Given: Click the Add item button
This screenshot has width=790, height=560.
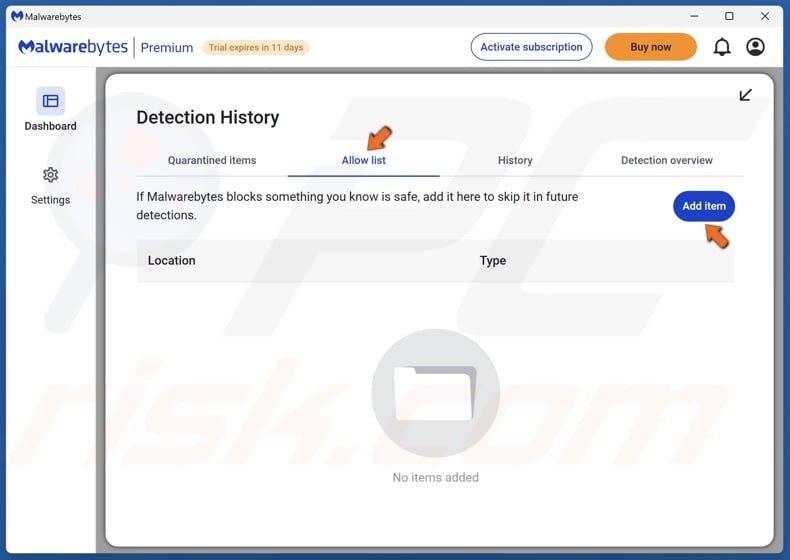Looking at the screenshot, I should 704,206.
